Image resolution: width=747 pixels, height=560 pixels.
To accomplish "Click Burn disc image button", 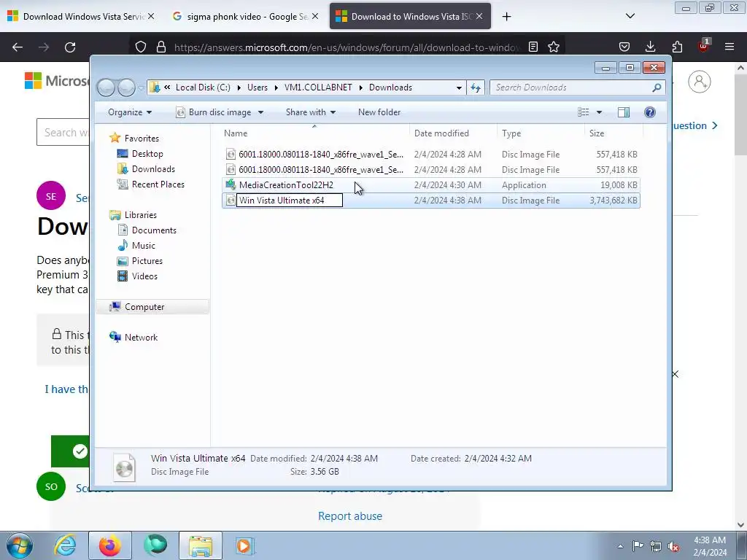I will tap(214, 112).
